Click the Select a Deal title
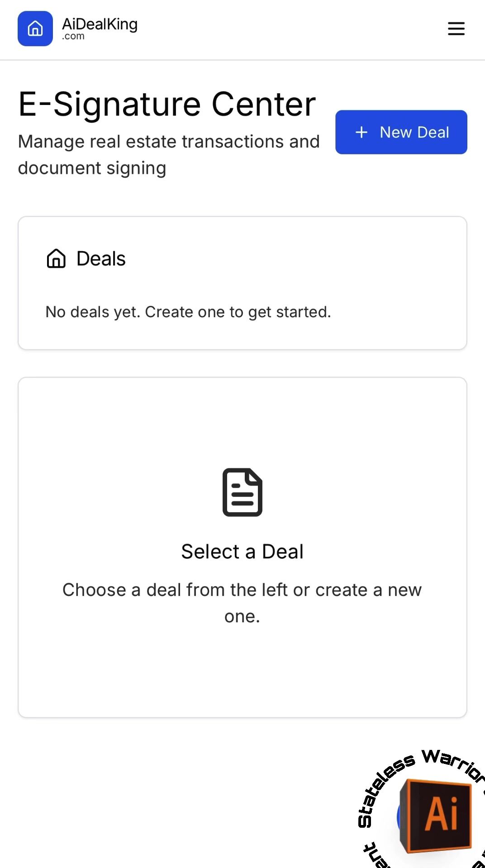The image size is (485, 868). [242, 552]
